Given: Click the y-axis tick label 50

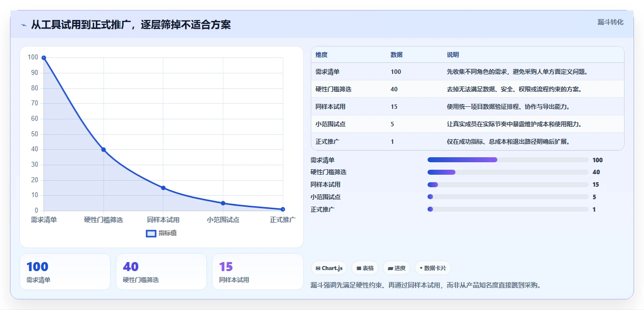Looking at the screenshot, I should (34, 134).
